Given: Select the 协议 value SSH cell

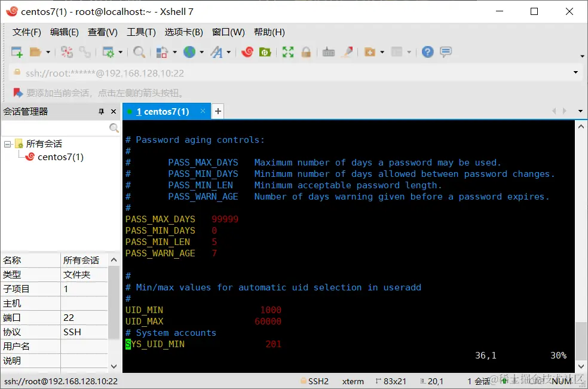Looking at the screenshot, I should 84,332.
